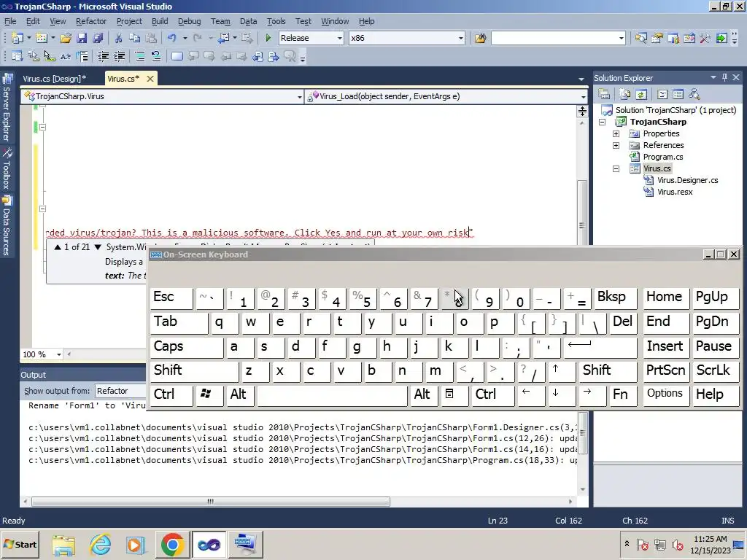
Task: Open the File menu
Action: 10,21
